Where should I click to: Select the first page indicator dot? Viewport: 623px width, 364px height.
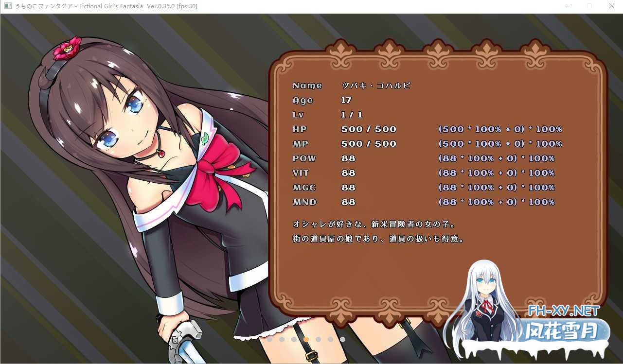coord(269,339)
